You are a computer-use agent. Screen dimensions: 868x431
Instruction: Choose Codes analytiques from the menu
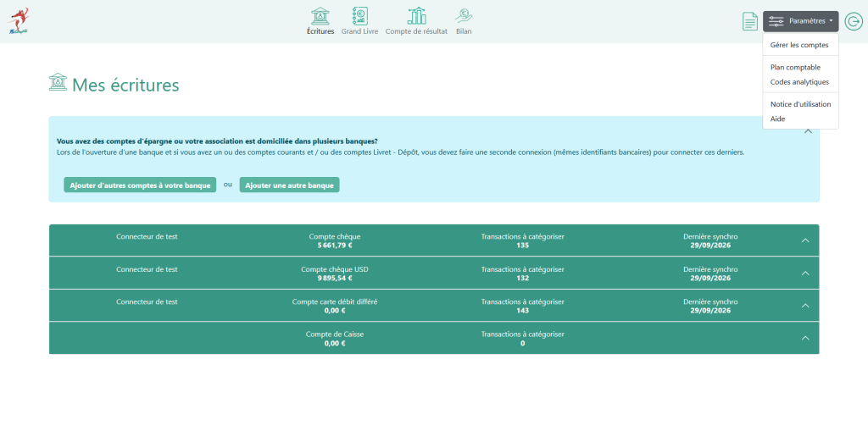799,82
